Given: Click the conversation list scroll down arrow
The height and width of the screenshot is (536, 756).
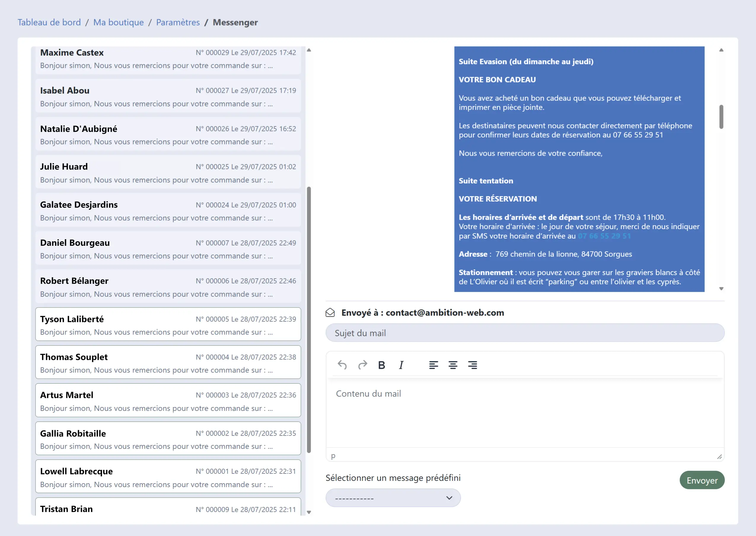Looking at the screenshot, I should click(309, 512).
